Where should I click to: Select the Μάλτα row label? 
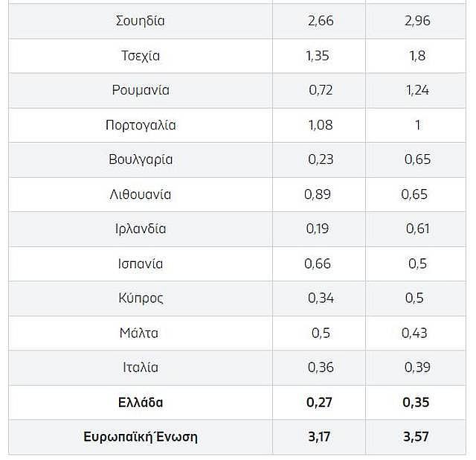pos(139,333)
